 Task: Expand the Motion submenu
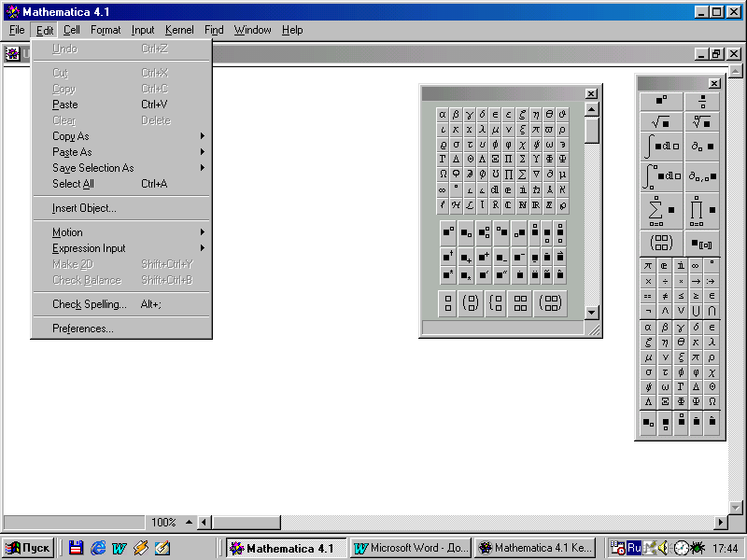tap(121, 232)
